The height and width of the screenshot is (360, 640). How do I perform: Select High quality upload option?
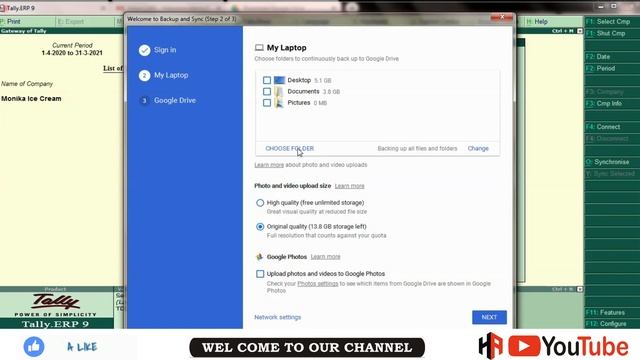point(260,203)
